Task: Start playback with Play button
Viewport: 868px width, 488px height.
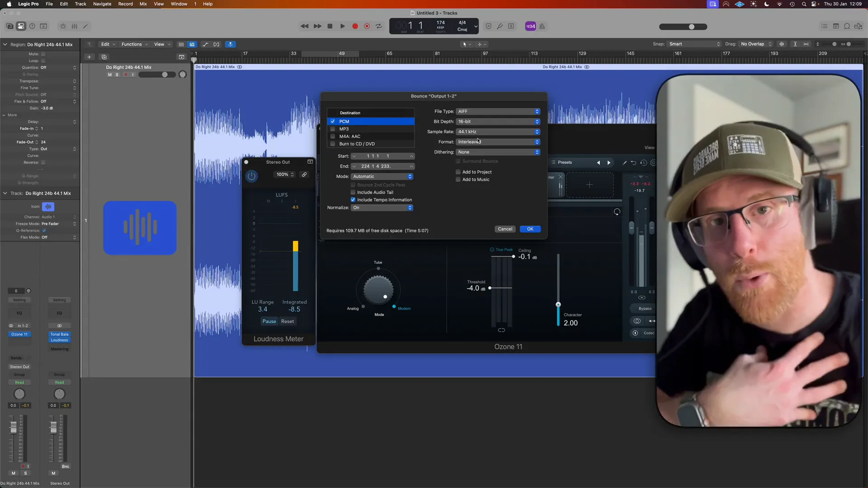Action: (x=342, y=26)
